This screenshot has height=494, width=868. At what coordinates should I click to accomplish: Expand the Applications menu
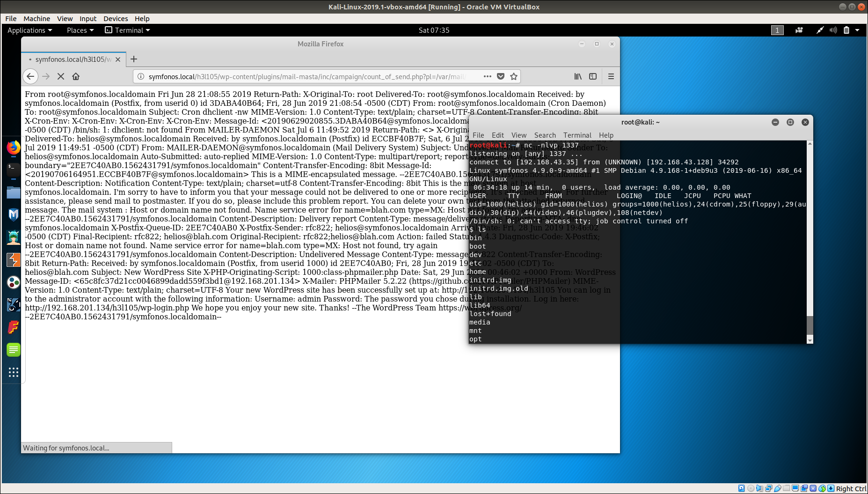click(30, 30)
